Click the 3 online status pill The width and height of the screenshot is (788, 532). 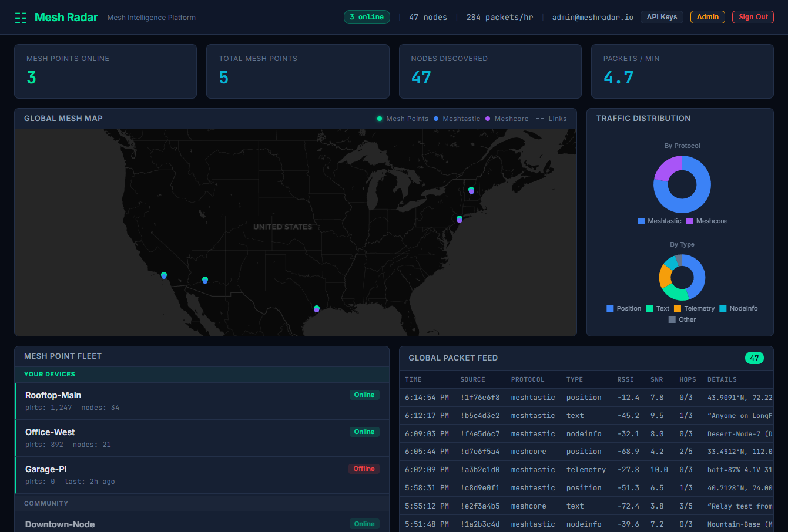[366, 17]
